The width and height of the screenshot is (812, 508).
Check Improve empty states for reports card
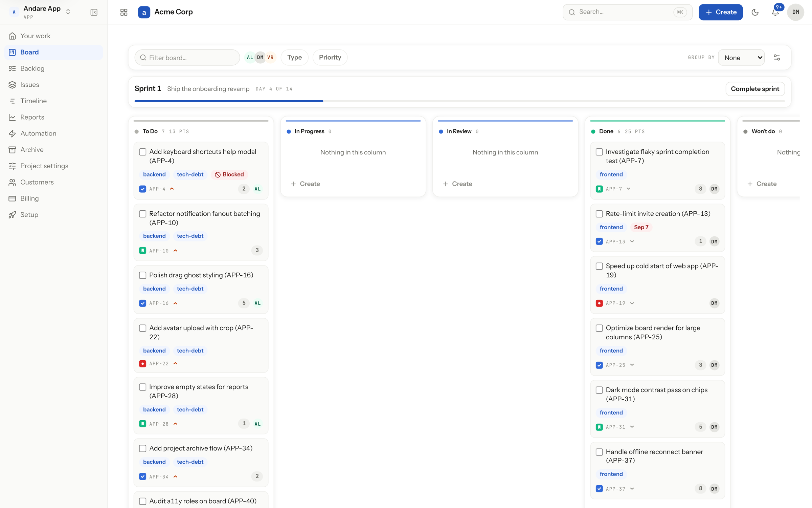(142, 387)
